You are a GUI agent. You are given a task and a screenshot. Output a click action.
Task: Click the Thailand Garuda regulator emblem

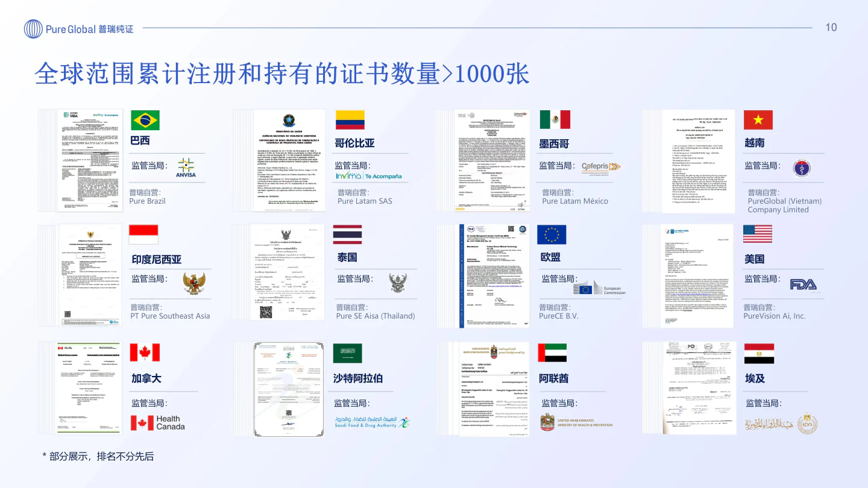tap(398, 282)
